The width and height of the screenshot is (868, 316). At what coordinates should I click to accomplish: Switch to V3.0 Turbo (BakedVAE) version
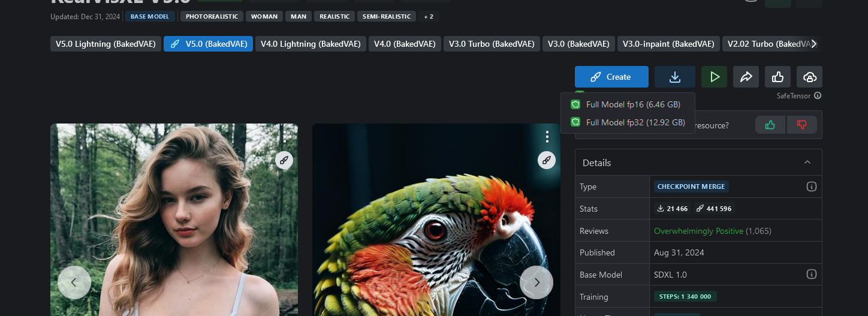pos(492,44)
